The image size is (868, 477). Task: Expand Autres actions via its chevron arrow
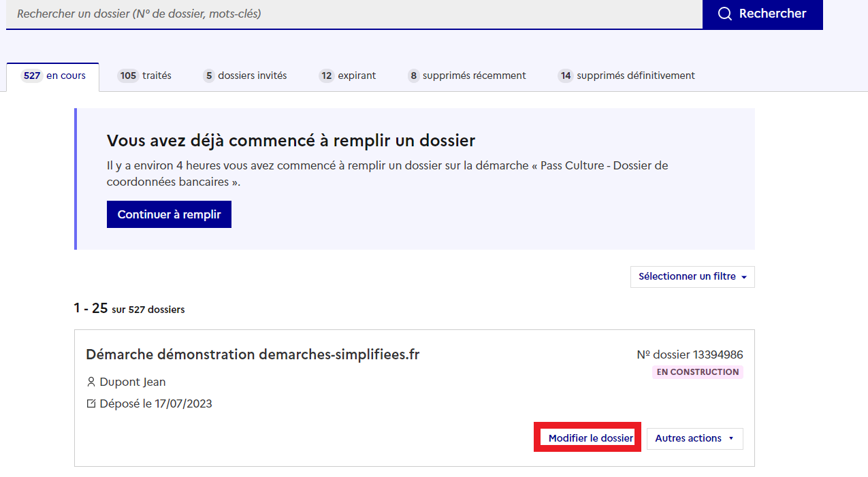(731, 439)
